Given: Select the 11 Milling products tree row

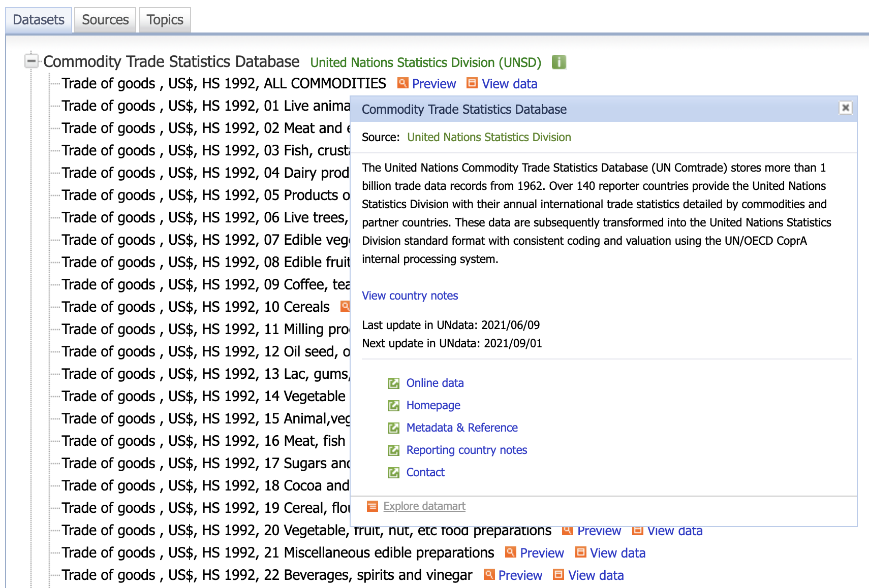Looking at the screenshot, I should click(205, 329).
